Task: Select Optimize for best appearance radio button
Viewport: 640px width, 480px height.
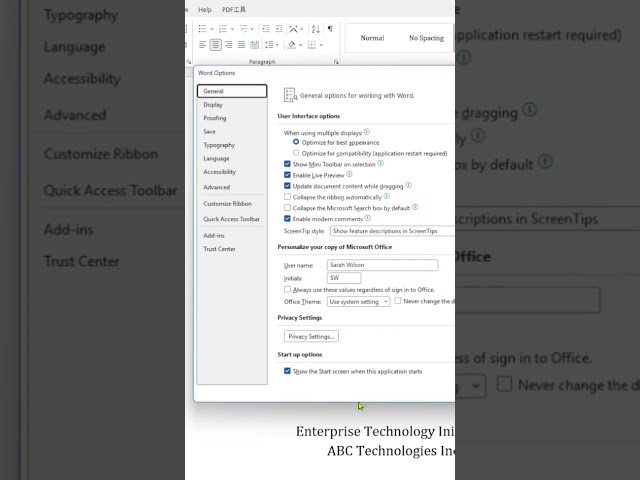Action: (296, 142)
